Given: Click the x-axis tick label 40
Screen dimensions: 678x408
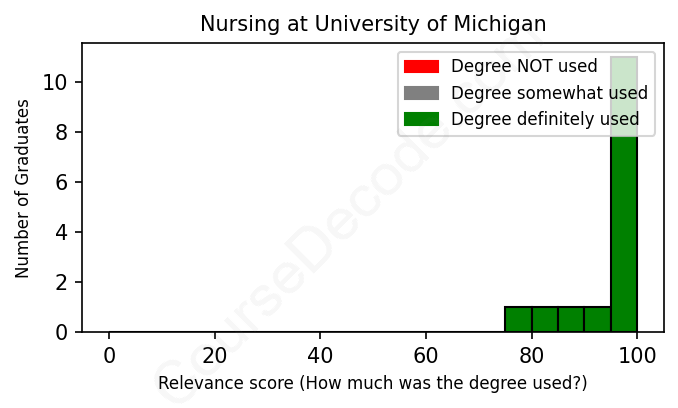Looking at the screenshot, I should (320, 355).
